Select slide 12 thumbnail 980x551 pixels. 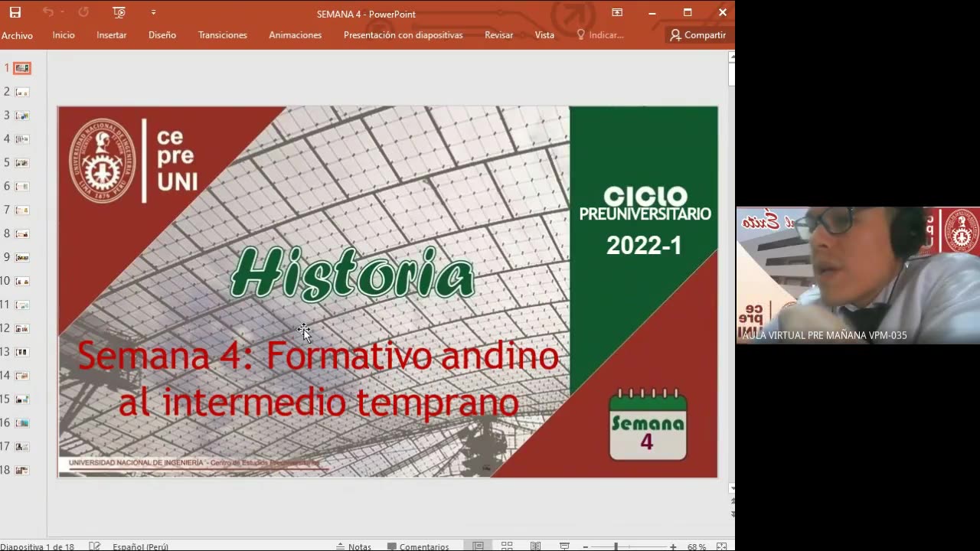(22, 328)
